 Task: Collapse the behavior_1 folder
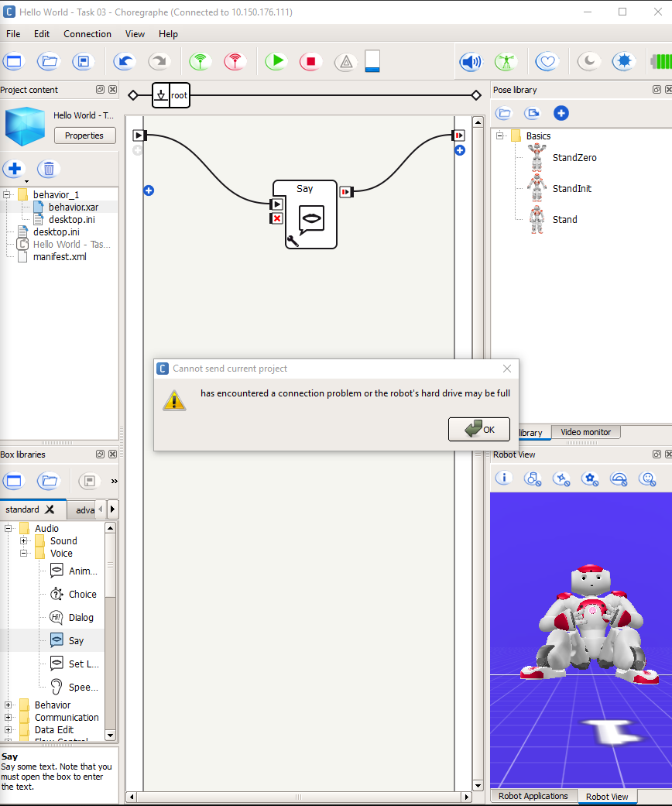tap(7, 195)
